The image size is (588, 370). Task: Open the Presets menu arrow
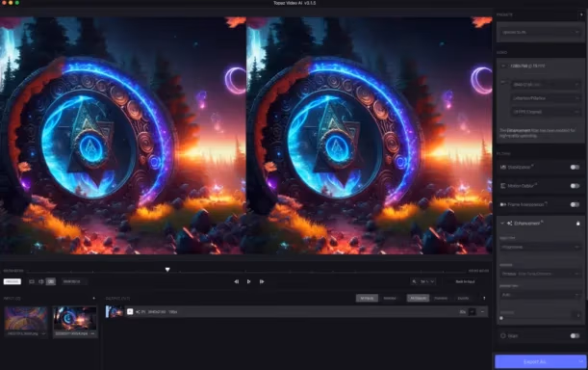pyautogui.click(x=581, y=14)
